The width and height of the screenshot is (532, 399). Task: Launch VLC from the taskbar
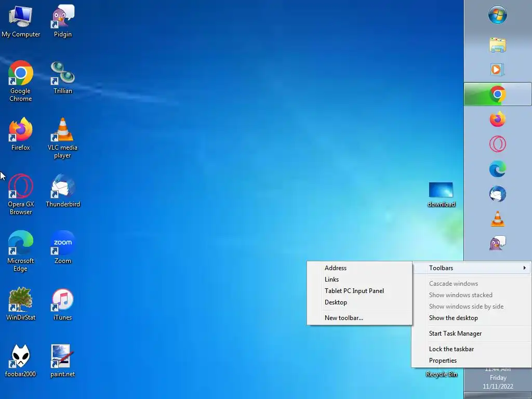click(498, 219)
